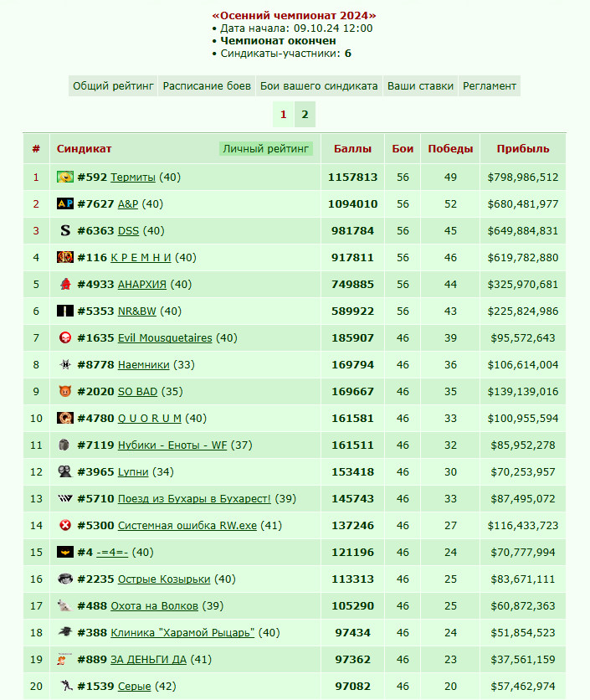
Task: Follow the Нубики - Еноты - WF link
Action: pyautogui.click(x=172, y=445)
